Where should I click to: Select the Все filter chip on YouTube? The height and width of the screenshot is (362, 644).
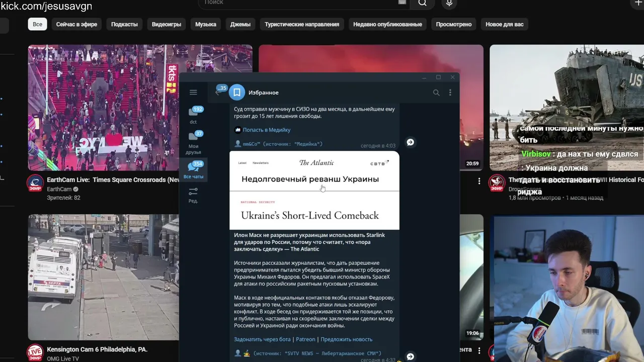pyautogui.click(x=37, y=24)
